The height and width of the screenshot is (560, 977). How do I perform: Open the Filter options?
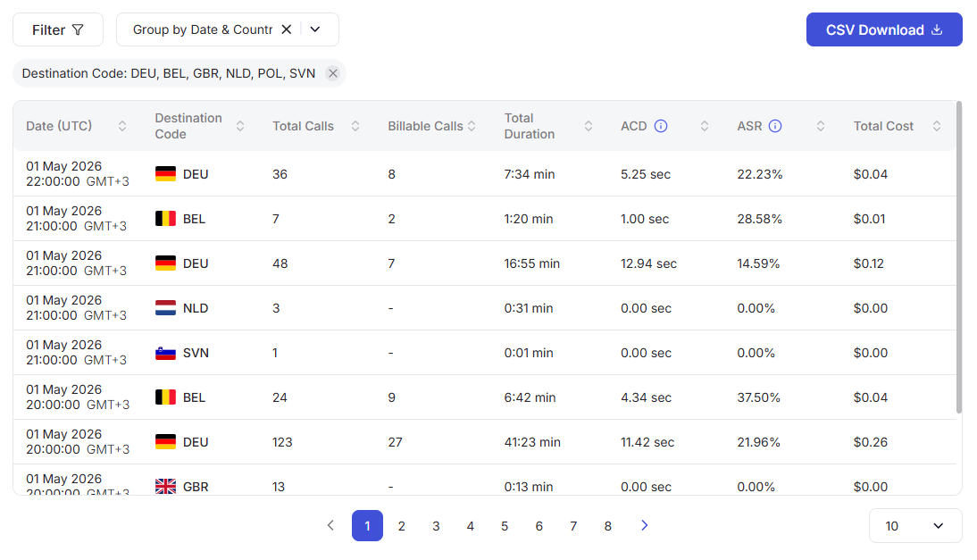pyautogui.click(x=58, y=29)
